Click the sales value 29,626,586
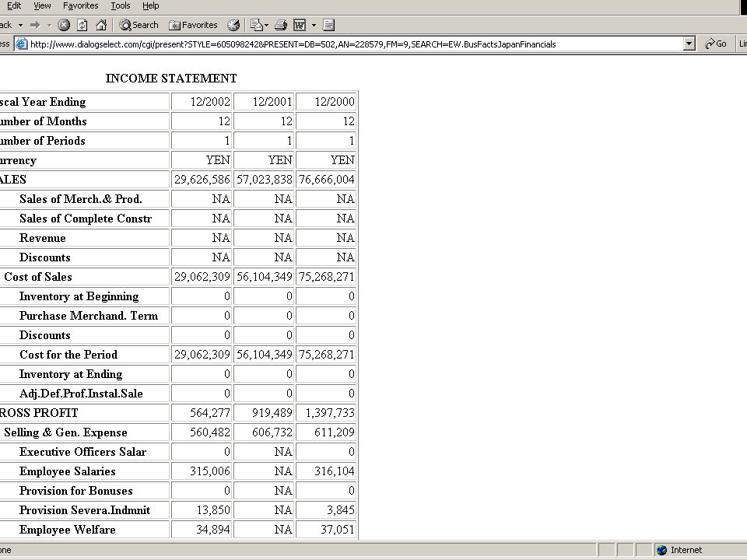747x560 pixels. [x=202, y=180]
